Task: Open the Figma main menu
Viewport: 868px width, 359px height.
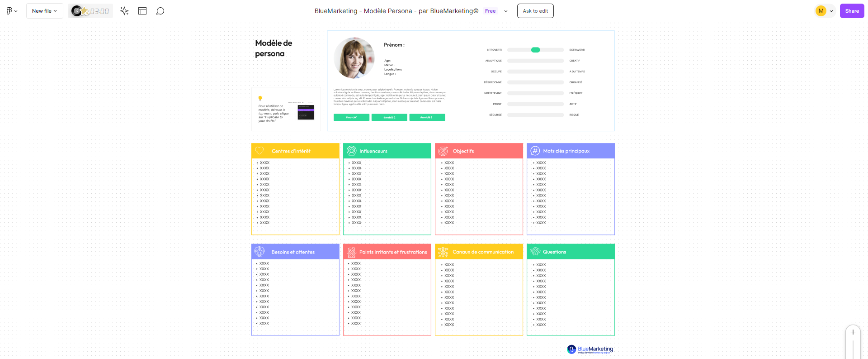Action: (x=12, y=11)
